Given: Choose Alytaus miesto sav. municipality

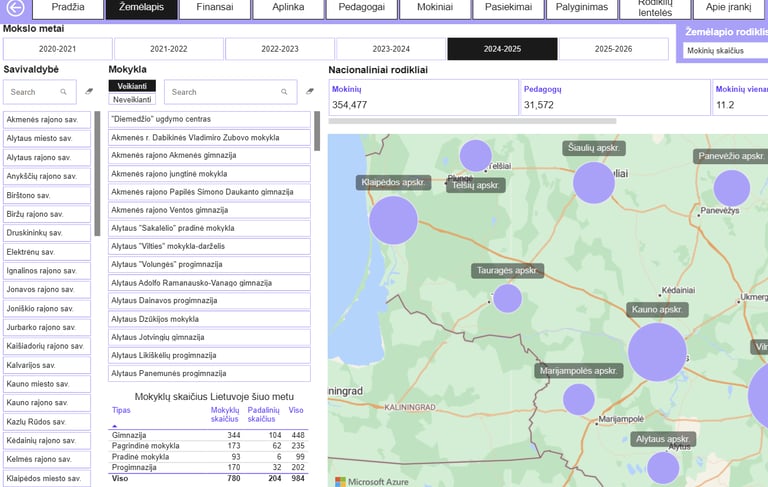Looking at the screenshot, I should 46,138.
